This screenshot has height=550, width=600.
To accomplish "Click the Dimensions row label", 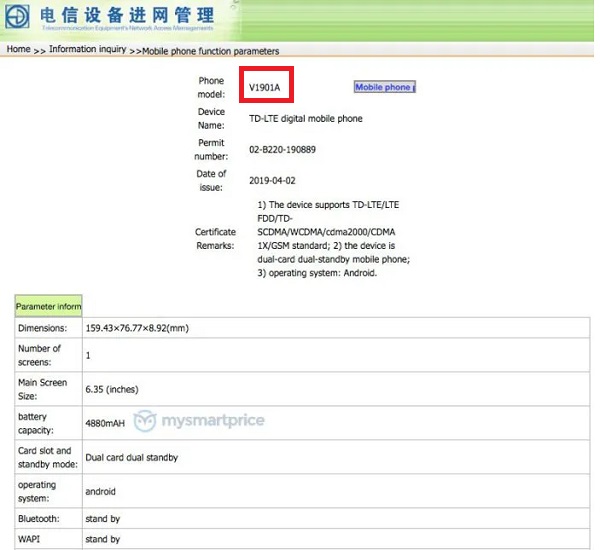I will click(x=42, y=328).
